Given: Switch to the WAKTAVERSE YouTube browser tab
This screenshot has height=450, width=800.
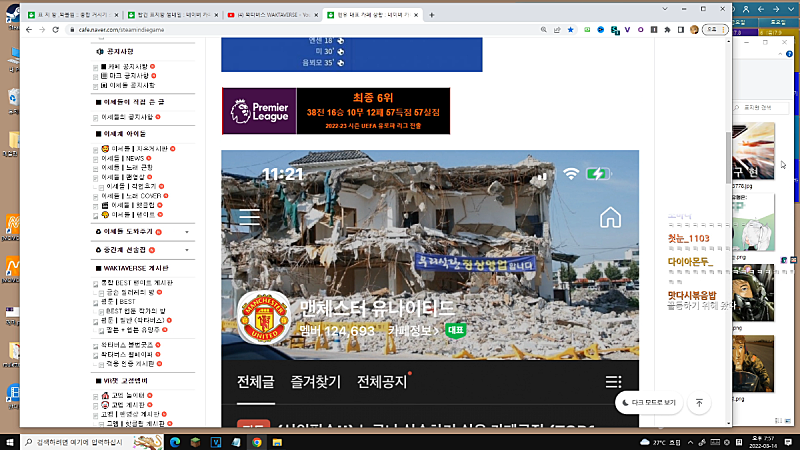Looking at the screenshot, I should click(273, 15).
